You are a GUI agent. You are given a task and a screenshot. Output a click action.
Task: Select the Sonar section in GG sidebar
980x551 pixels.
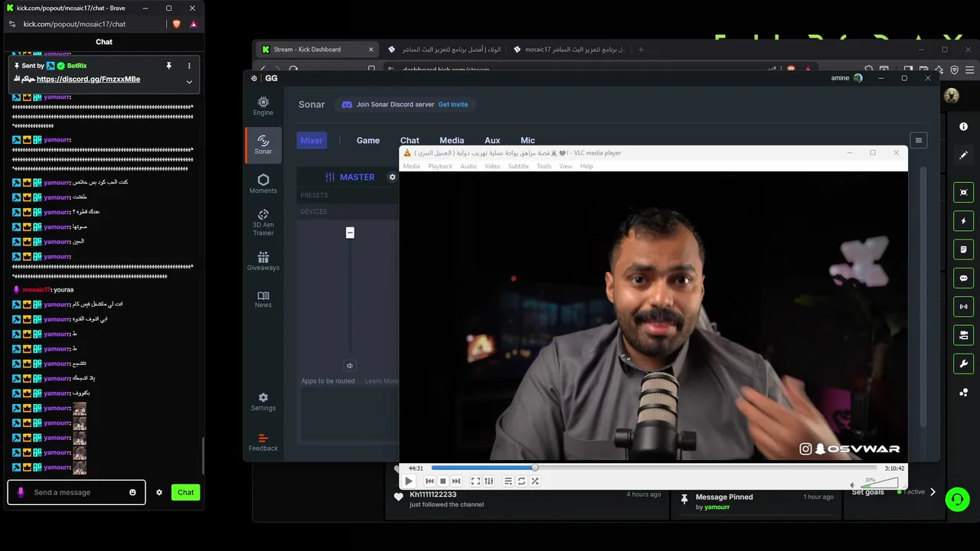click(263, 145)
